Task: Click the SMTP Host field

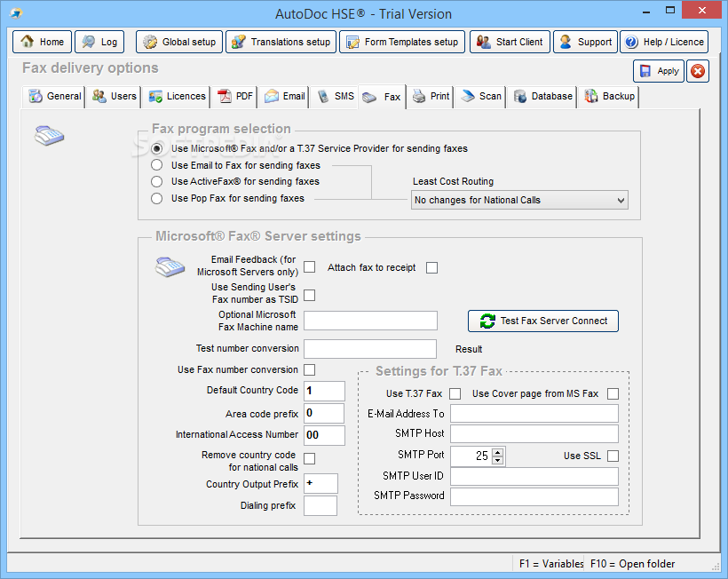Action: coord(534,433)
